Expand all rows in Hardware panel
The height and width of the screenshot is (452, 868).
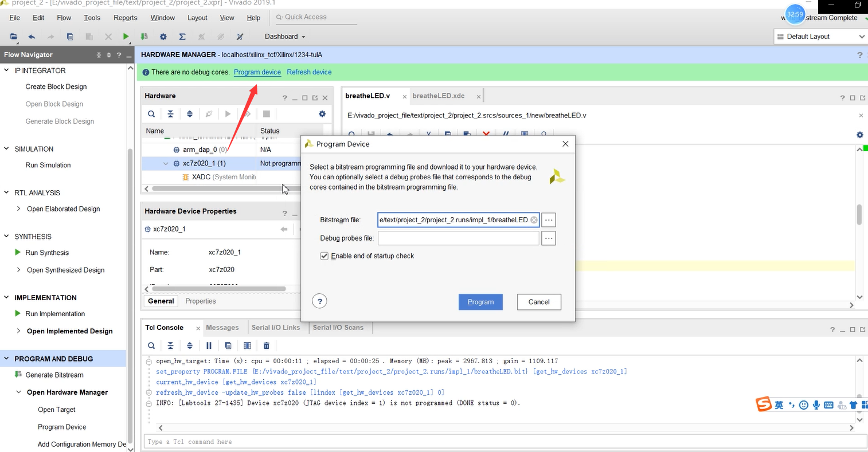point(190,114)
